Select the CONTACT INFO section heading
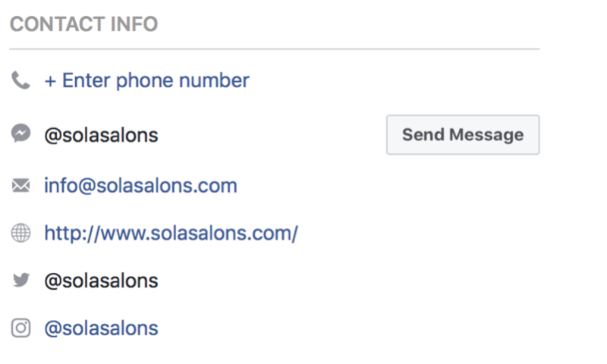 pyautogui.click(x=83, y=24)
